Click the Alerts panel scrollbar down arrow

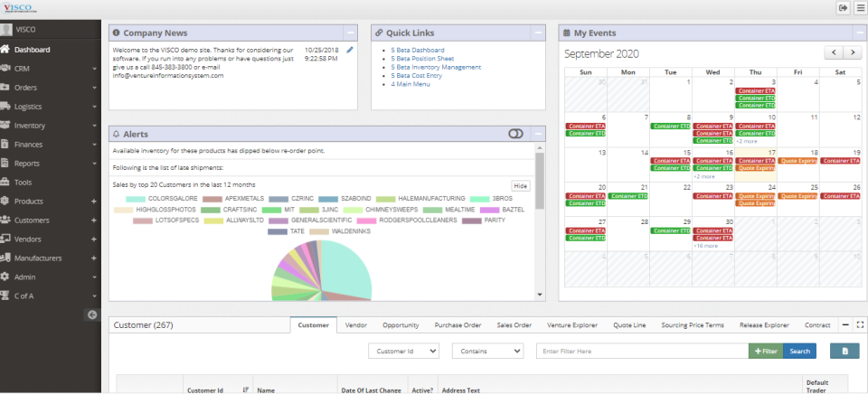[x=540, y=295]
